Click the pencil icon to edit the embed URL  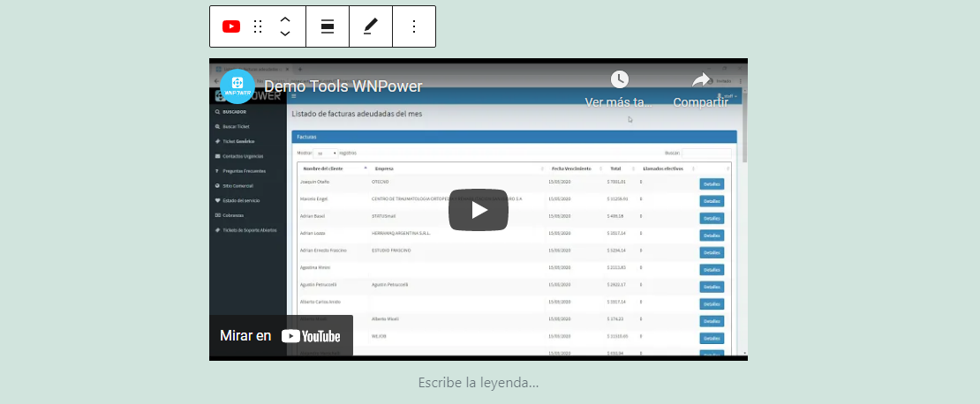(371, 26)
